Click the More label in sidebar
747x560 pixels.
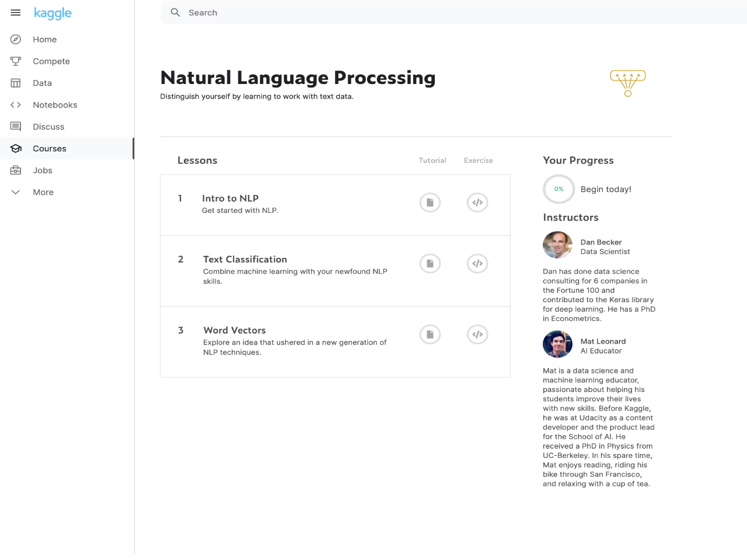point(43,192)
